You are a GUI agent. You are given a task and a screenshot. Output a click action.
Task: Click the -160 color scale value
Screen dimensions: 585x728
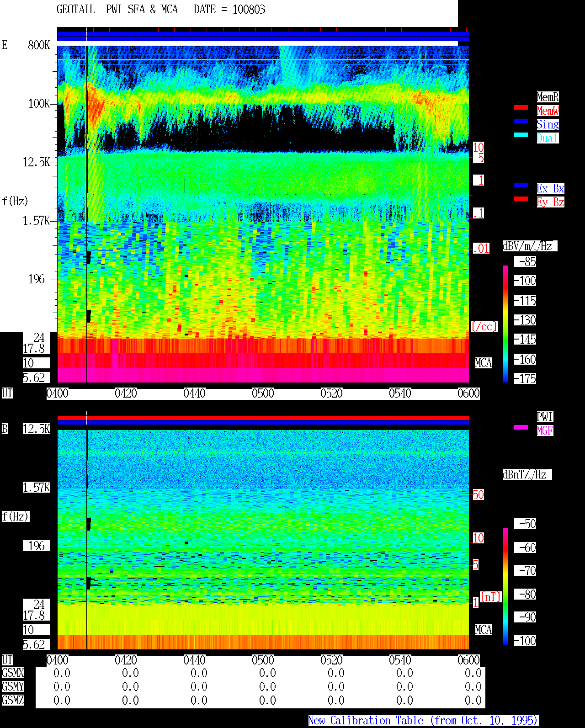coord(525,359)
